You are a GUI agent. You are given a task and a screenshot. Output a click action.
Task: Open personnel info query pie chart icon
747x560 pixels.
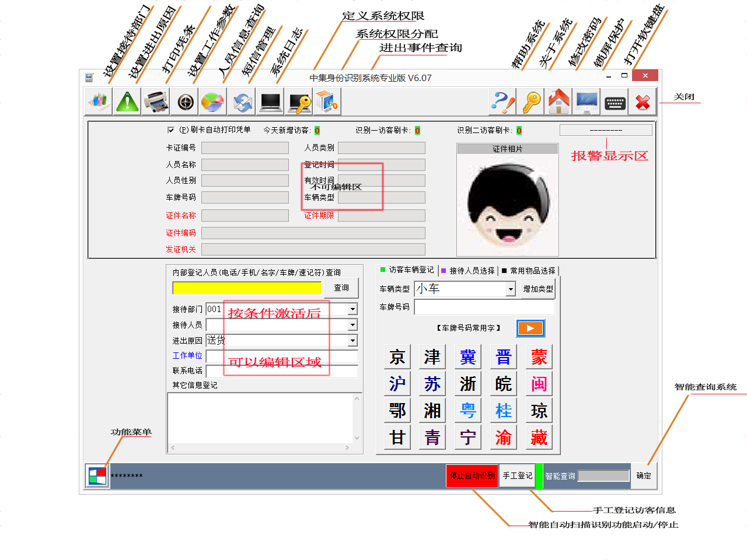pyautogui.click(x=213, y=102)
